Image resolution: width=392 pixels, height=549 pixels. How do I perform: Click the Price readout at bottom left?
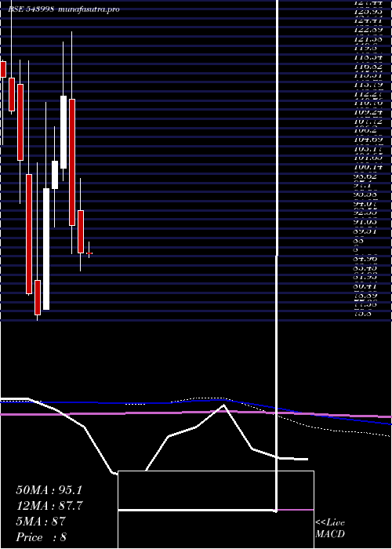[x=42, y=537]
